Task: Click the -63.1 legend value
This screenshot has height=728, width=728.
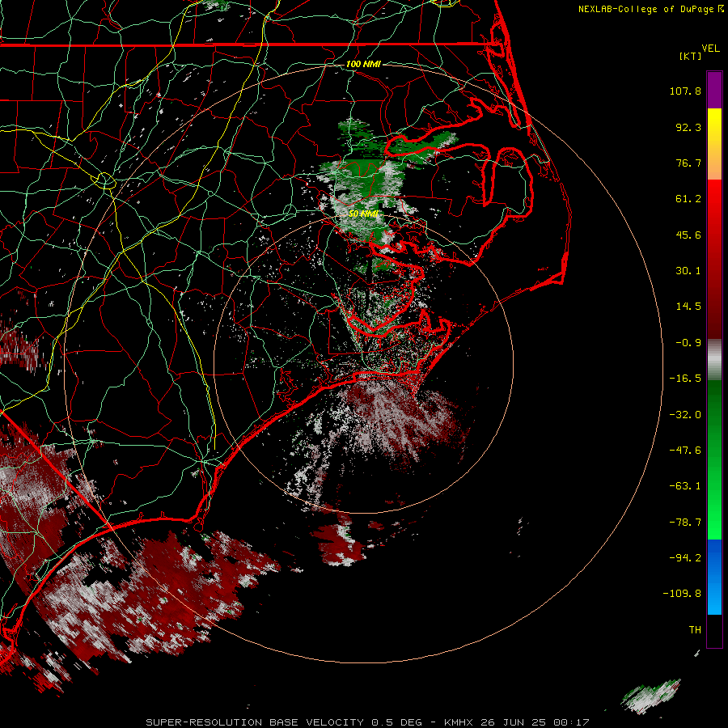Action: click(685, 486)
